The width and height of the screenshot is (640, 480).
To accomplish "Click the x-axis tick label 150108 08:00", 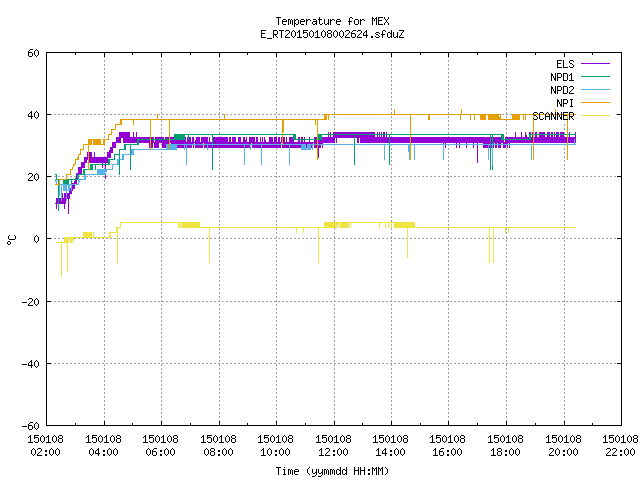I will coord(219,446).
